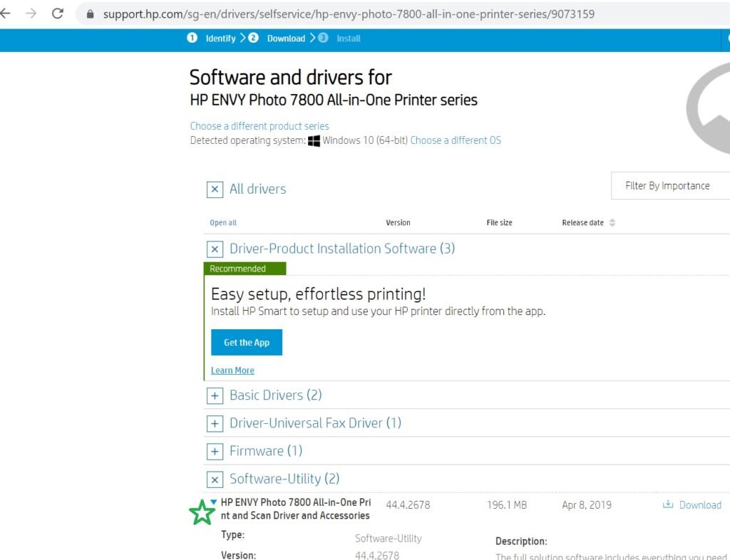730x560 pixels.
Task: Expand the Basic Drivers section
Action: 215,396
